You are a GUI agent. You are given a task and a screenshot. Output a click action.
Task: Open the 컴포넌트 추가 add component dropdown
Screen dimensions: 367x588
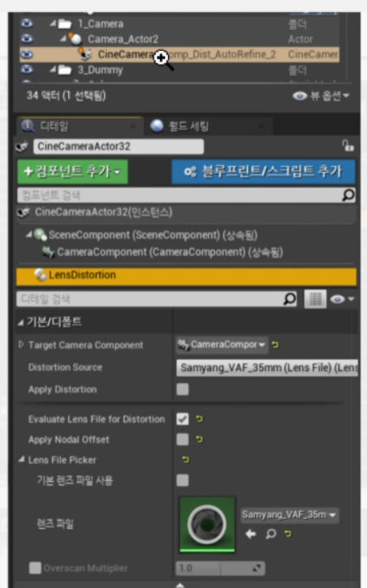click(72, 172)
